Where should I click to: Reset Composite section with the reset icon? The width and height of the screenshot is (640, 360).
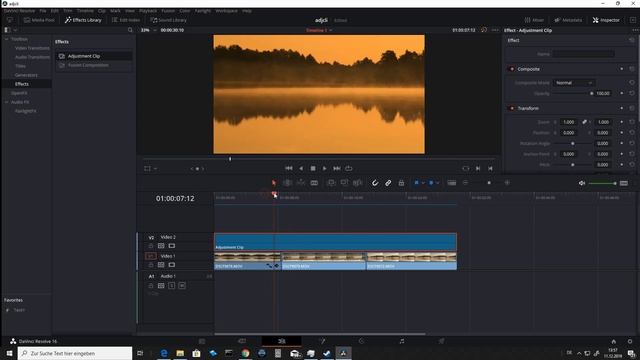pos(631,69)
